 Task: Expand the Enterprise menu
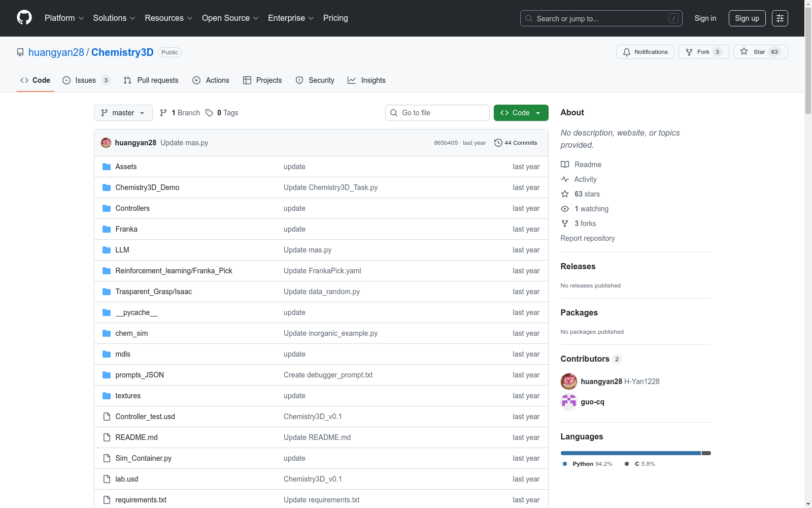pyautogui.click(x=291, y=18)
